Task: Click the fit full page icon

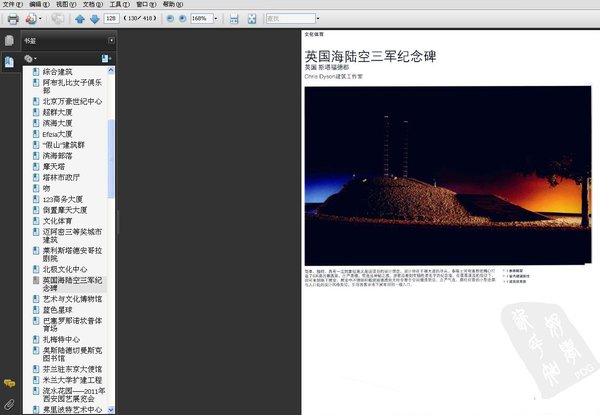Action: pos(252,19)
